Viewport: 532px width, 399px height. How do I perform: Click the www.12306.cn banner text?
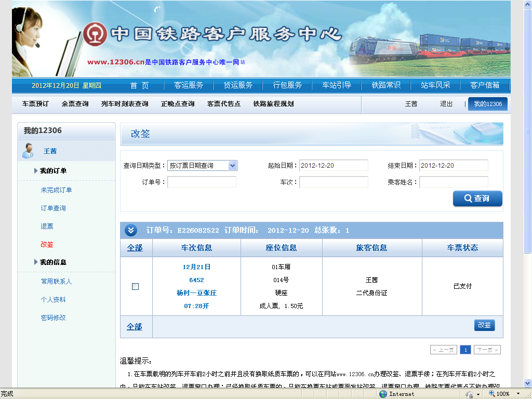click(116, 62)
